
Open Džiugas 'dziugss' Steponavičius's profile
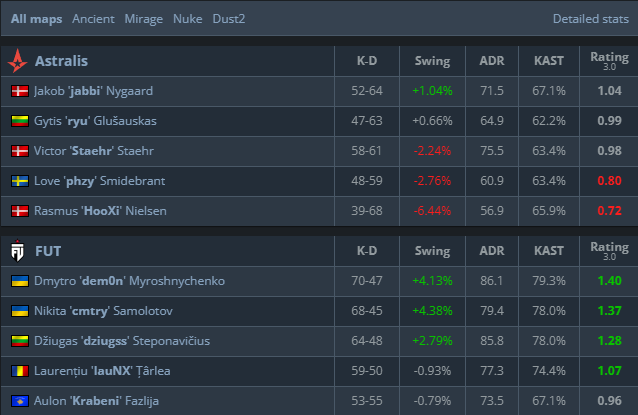[122, 341]
